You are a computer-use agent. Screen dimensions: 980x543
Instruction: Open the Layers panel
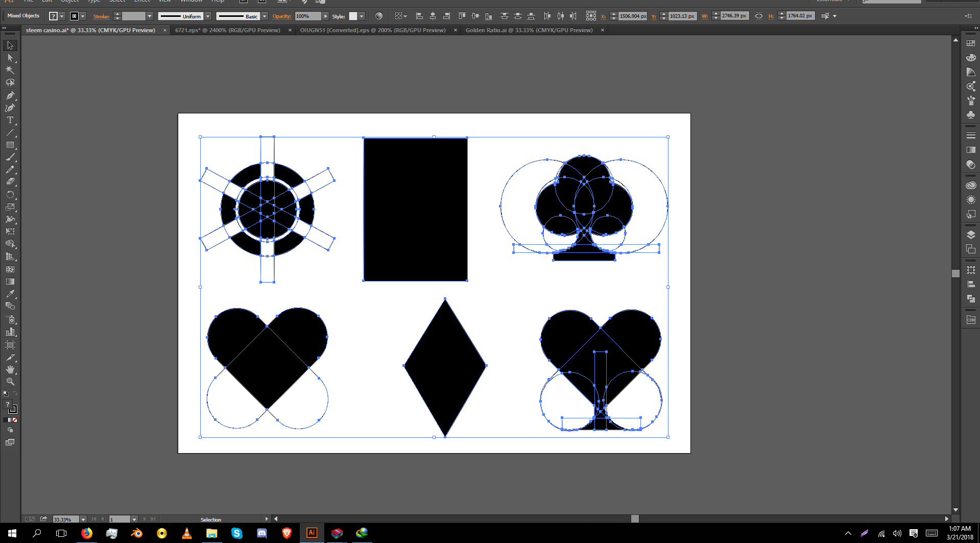(971, 234)
